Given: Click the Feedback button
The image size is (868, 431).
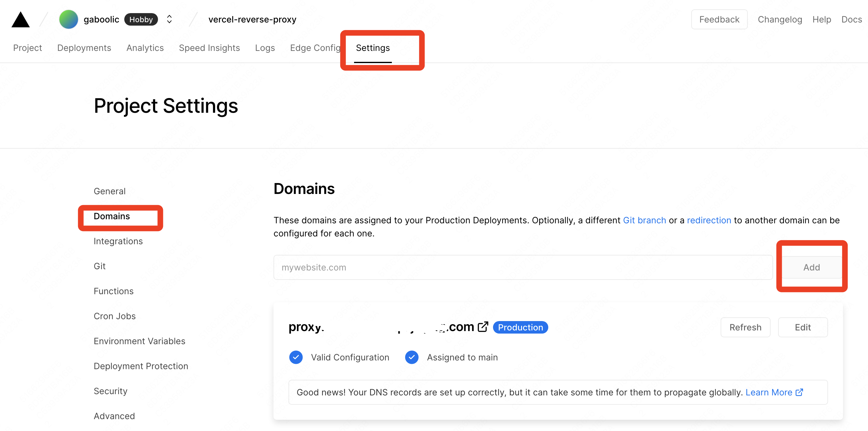Looking at the screenshot, I should tap(719, 20).
